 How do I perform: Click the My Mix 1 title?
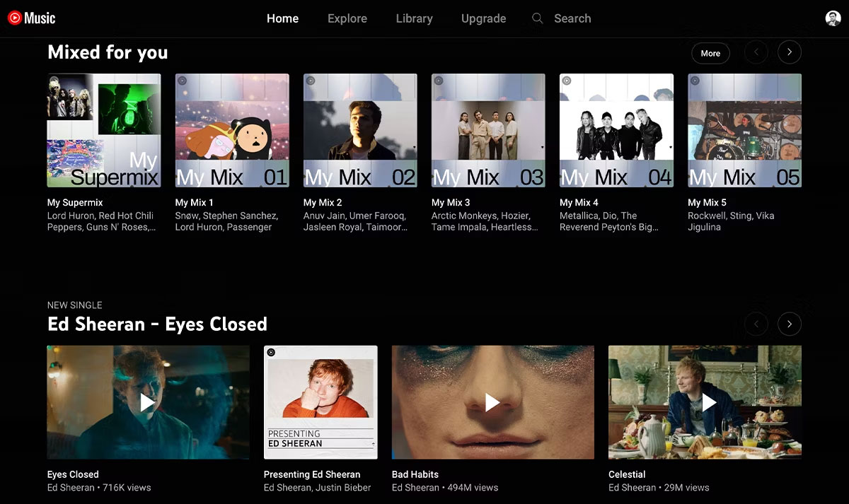pos(195,202)
